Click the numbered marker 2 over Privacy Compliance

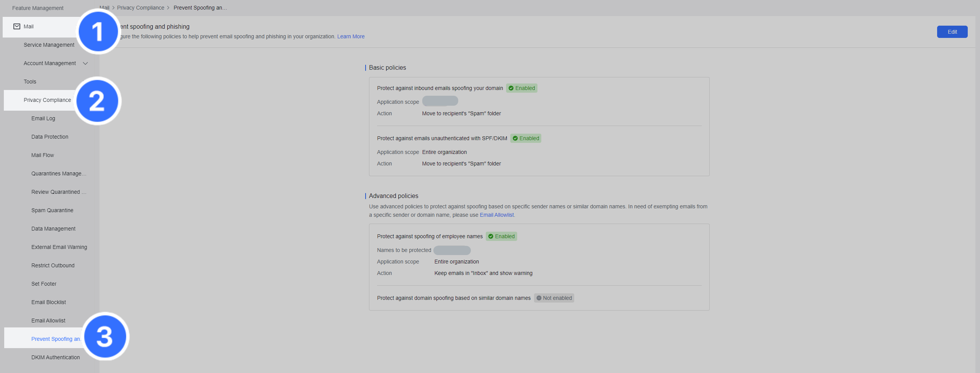point(98,100)
